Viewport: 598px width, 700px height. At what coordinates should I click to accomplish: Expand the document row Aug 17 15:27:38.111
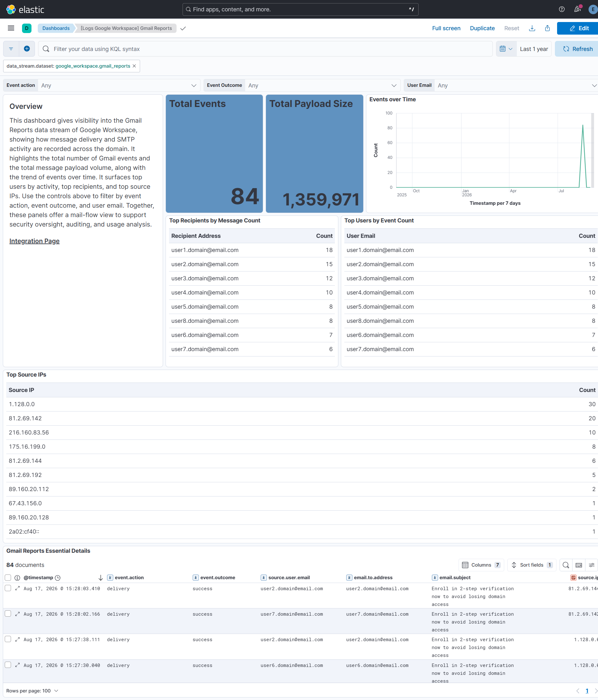pos(18,639)
